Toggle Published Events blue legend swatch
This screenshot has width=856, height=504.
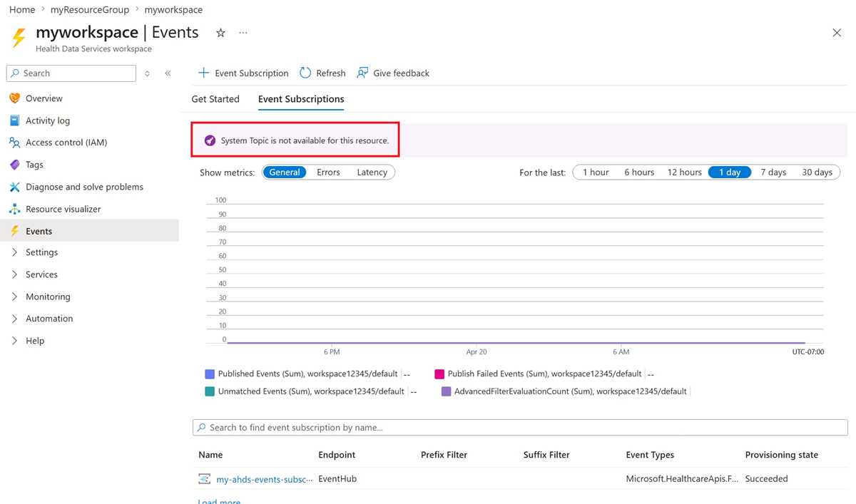pos(210,374)
